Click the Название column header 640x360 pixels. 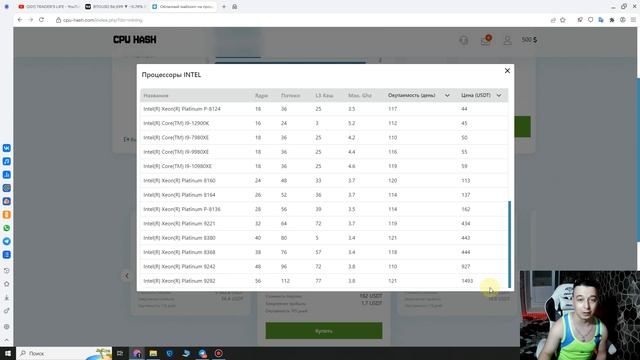[156, 96]
